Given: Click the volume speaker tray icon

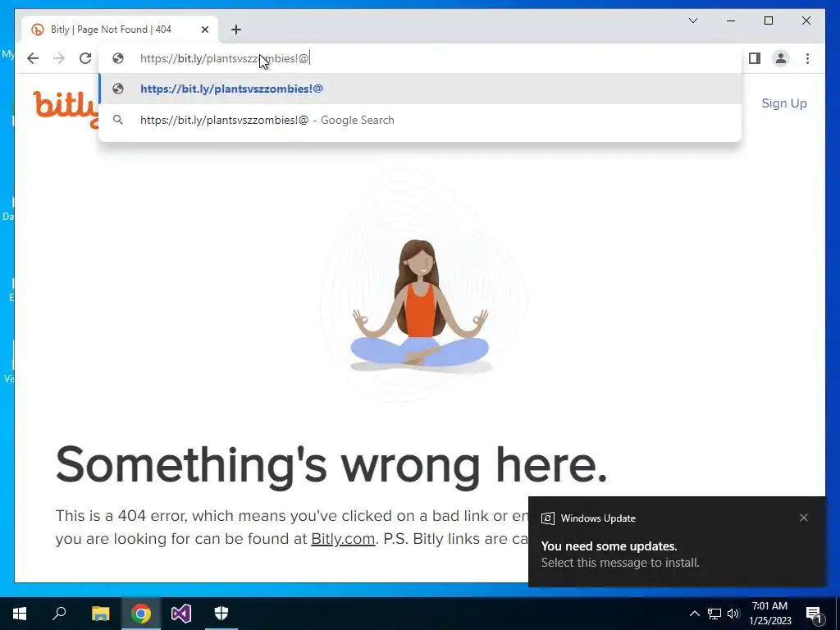Looking at the screenshot, I should click(x=733, y=614).
